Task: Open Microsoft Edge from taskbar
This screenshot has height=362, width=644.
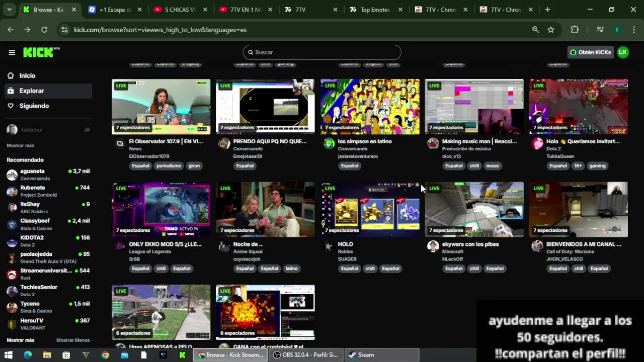Action: [x=28, y=355]
